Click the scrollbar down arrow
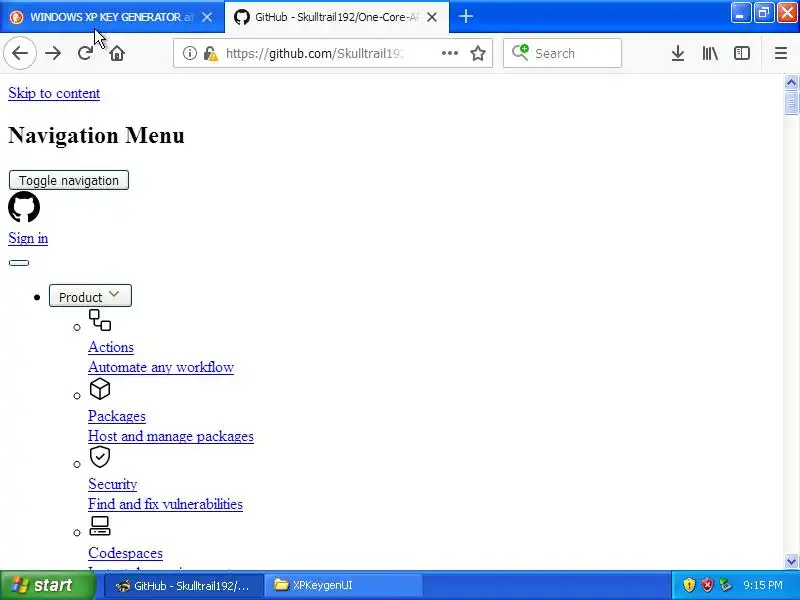This screenshot has width=800, height=600. pyautogui.click(x=791, y=561)
